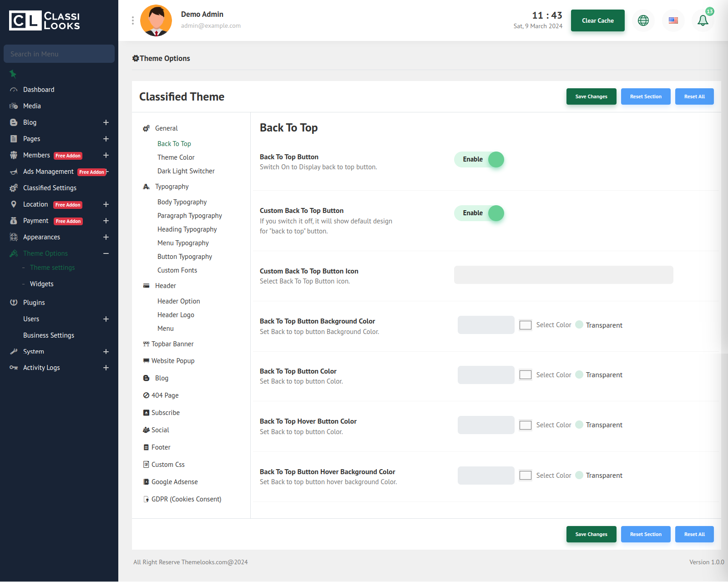Open the Header Logo settings

coord(176,315)
